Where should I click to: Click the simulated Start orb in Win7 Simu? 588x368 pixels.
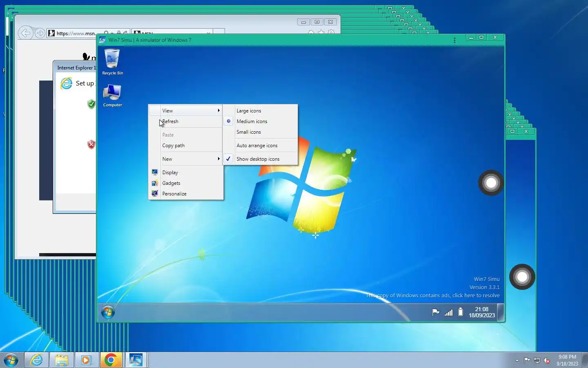[x=108, y=312]
